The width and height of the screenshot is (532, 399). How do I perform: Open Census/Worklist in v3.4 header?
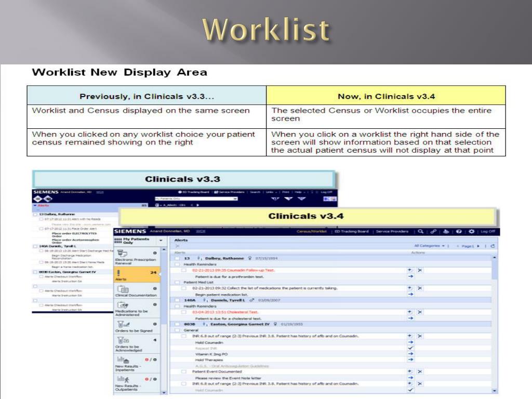pos(312,231)
